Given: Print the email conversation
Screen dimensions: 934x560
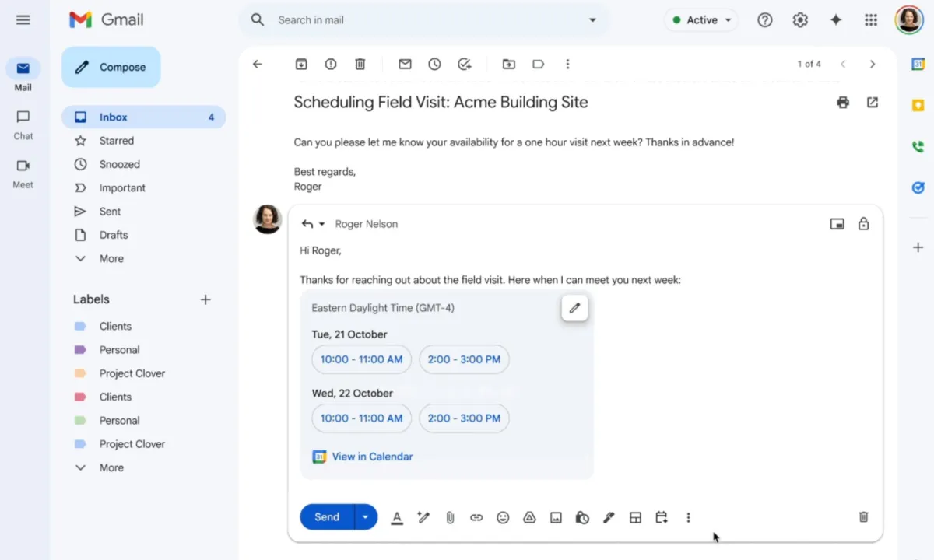Looking at the screenshot, I should pos(843,103).
